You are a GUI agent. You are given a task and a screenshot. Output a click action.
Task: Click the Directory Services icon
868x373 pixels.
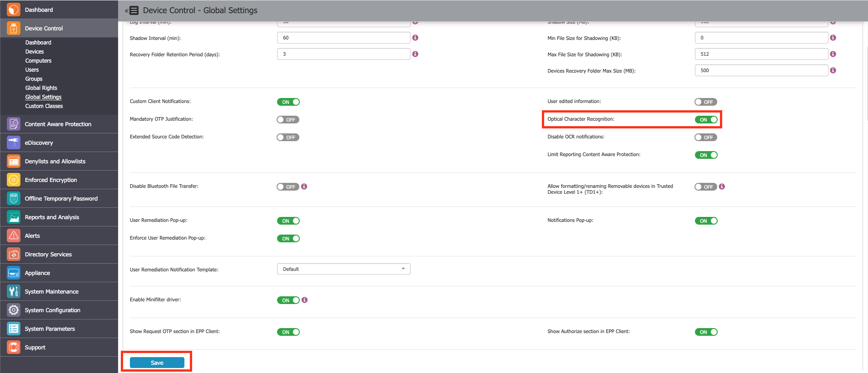click(x=14, y=254)
